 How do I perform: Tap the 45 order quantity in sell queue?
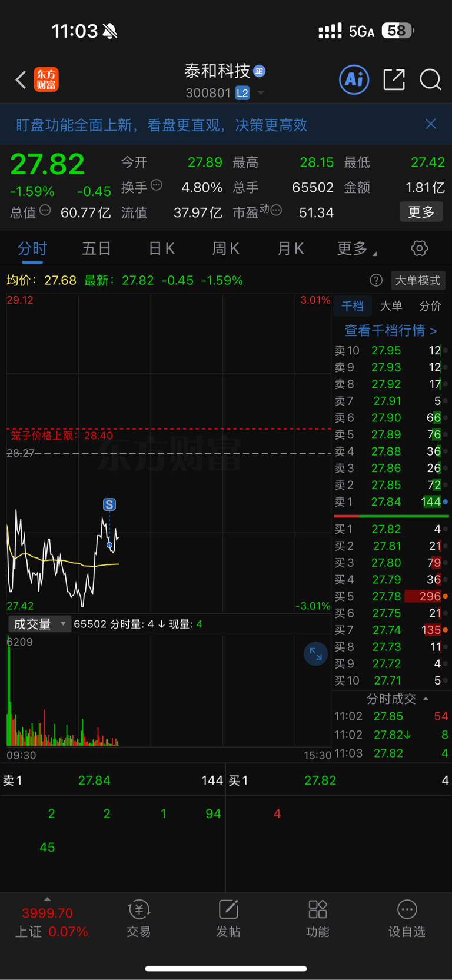(47, 847)
